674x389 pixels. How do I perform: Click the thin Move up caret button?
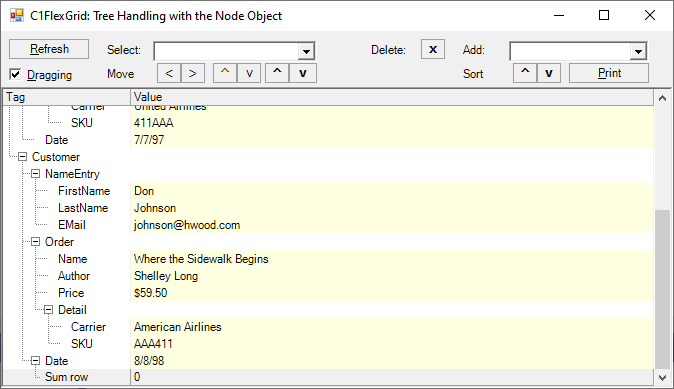pos(225,73)
